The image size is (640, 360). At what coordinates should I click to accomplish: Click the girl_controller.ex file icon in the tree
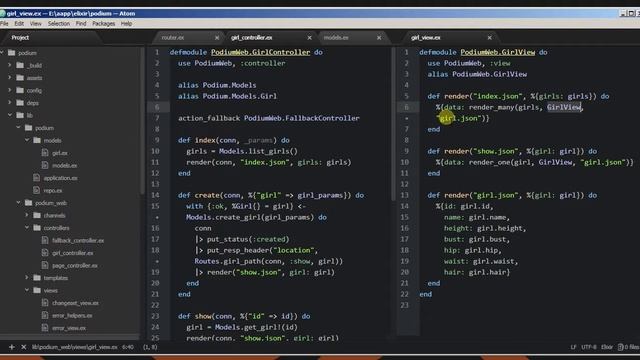[x=45, y=253]
